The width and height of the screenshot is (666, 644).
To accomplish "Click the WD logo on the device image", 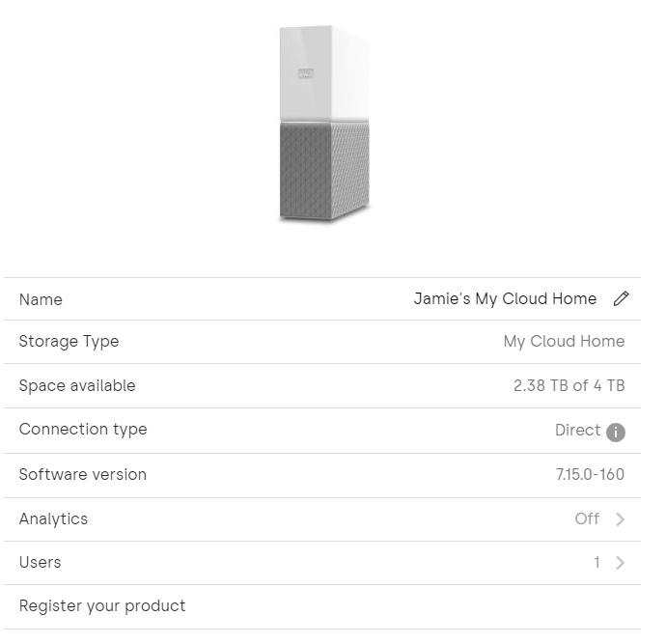I will point(306,73).
